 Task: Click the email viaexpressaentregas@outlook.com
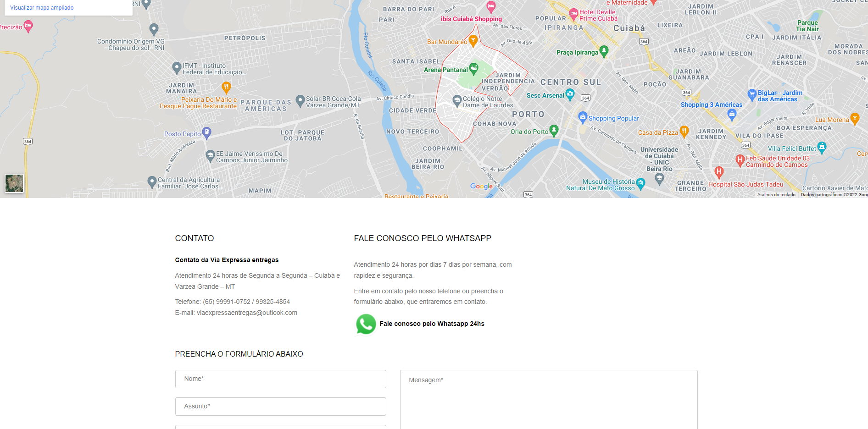click(247, 313)
